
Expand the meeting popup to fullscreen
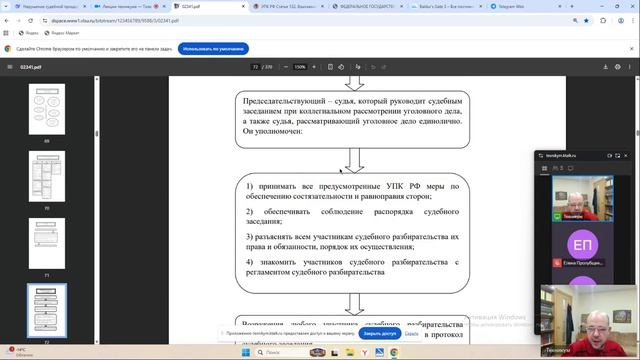point(618,156)
